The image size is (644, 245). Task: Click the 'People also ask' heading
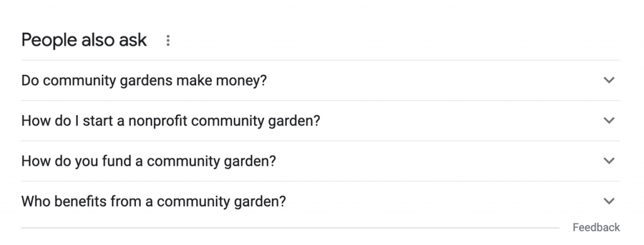coord(84,40)
